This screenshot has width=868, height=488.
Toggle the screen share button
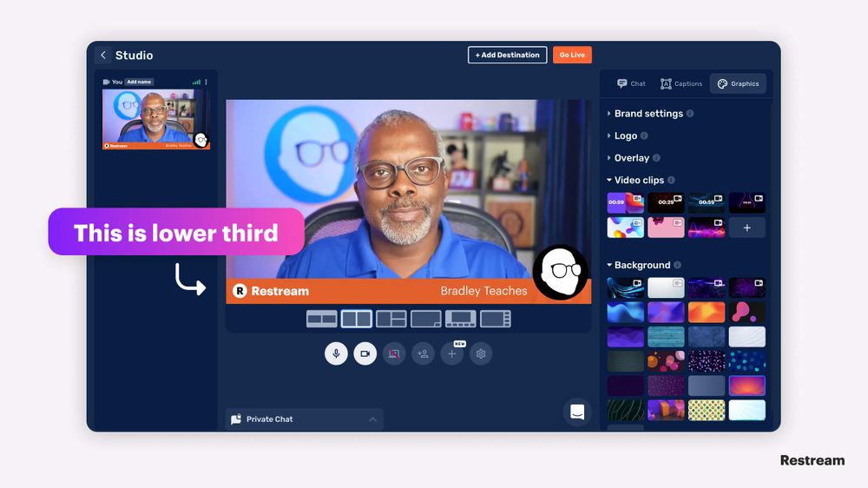(394, 353)
